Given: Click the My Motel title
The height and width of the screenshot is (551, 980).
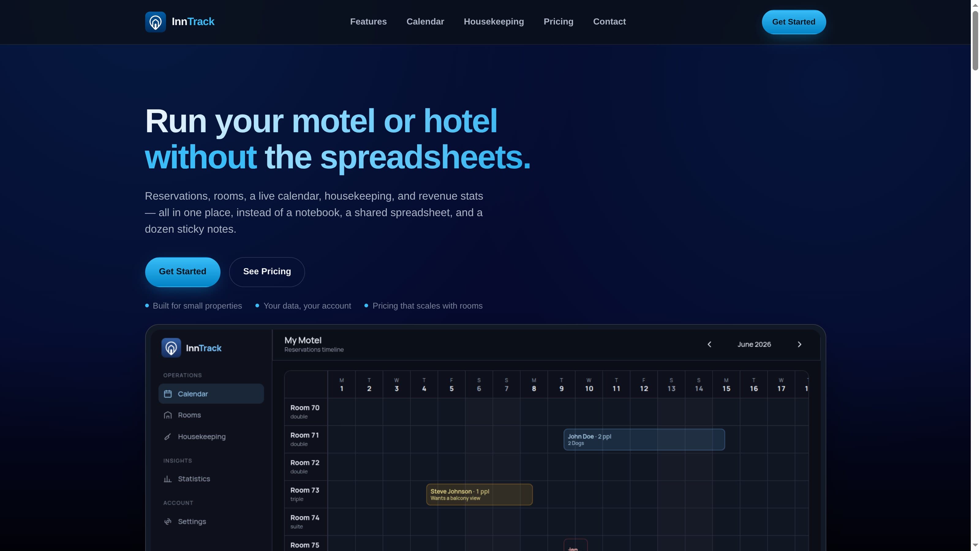Looking at the screenshot, I should click(303, 340).
